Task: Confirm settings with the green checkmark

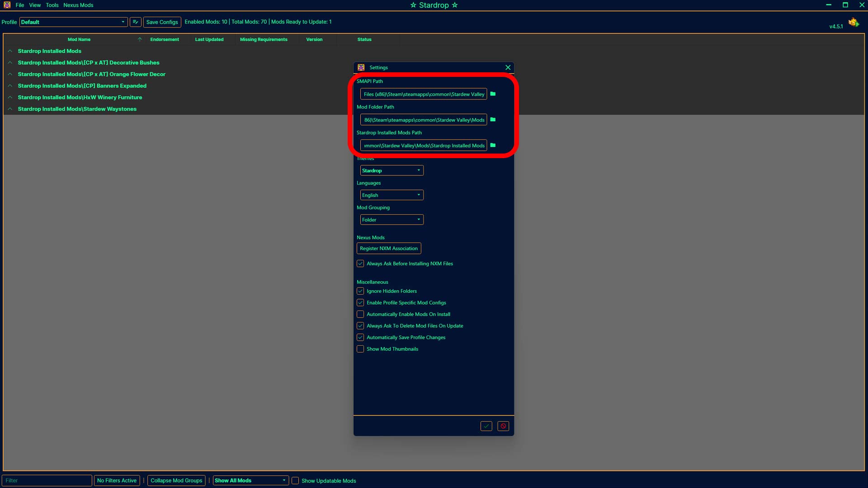Action: coord(486,426)
